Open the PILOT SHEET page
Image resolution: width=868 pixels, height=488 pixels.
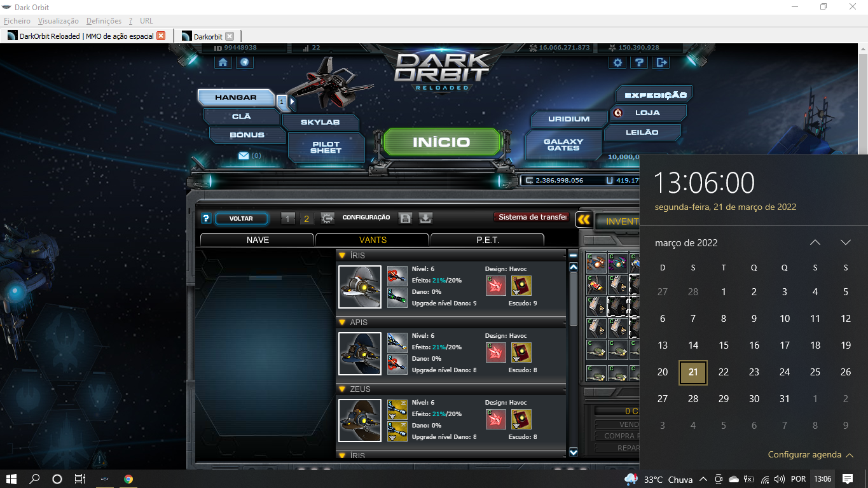point(326,148)
